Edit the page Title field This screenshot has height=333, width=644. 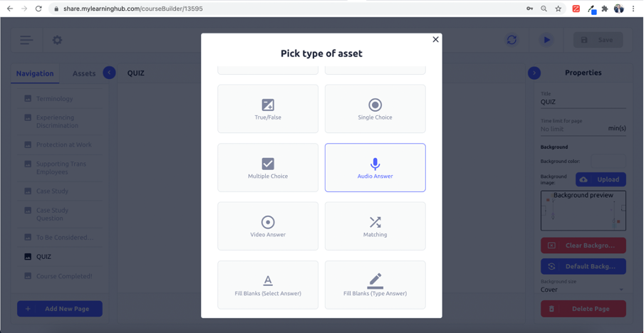(x=583, y=102)
